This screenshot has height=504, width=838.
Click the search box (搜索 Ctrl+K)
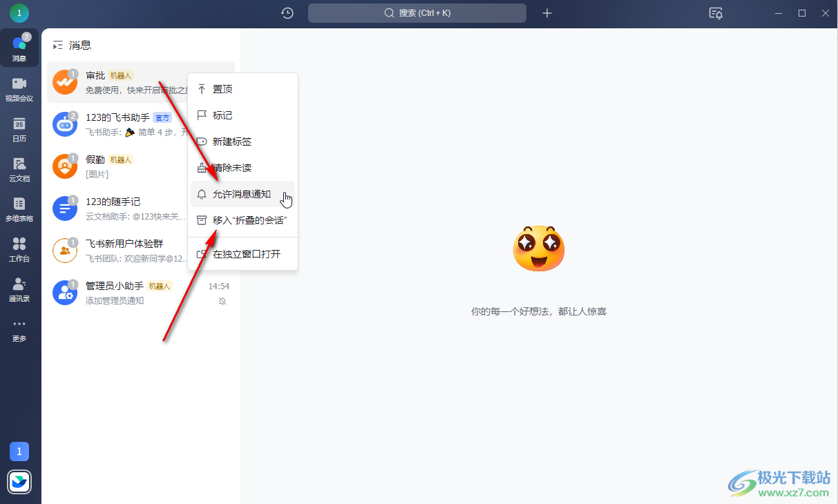tap(417, 12)
